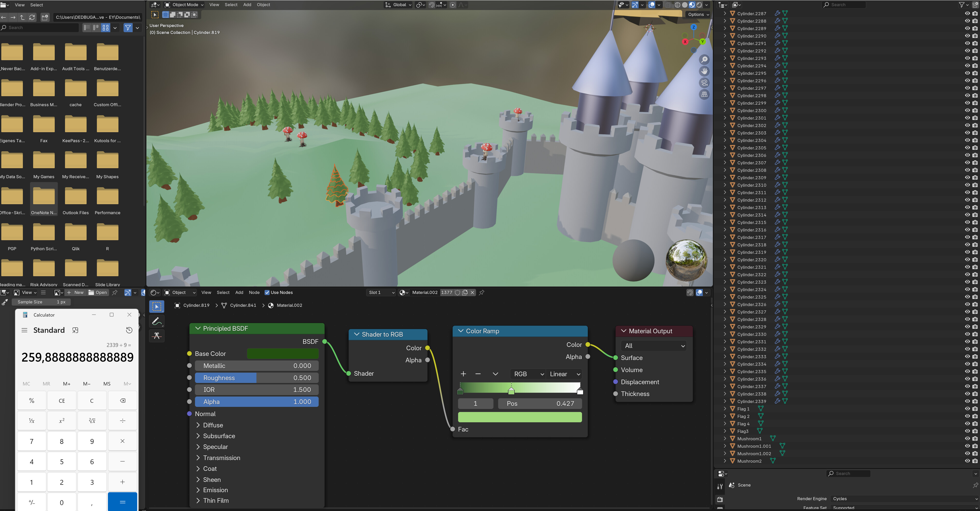Click the Base Color green swatch
Image resolution: width=980 pixels, height=511 pixels.
[283, 354]
